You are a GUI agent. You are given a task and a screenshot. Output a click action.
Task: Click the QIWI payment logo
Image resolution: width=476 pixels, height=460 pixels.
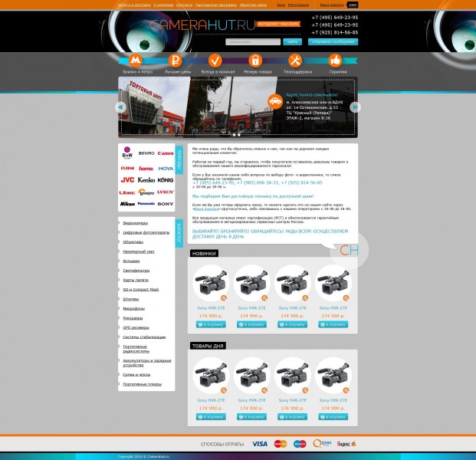(322, 444)
